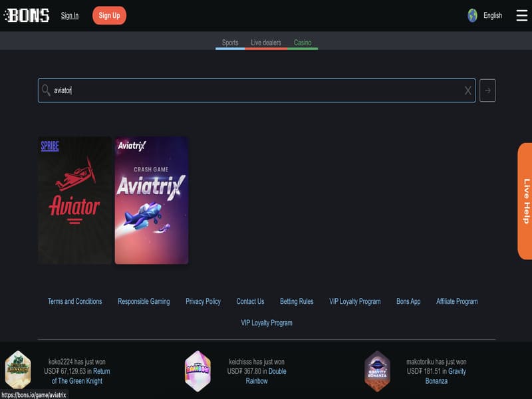
Task: Click the BONS logo
Action: click(27, 15)
